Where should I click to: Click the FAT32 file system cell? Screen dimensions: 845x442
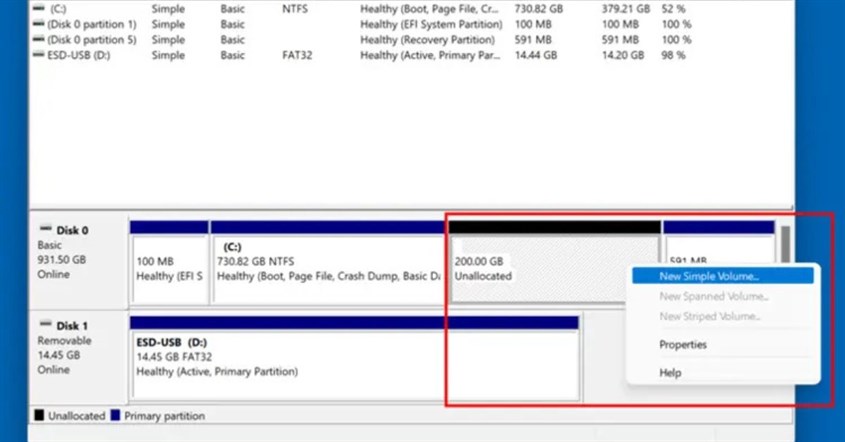(x=297, y=55)
